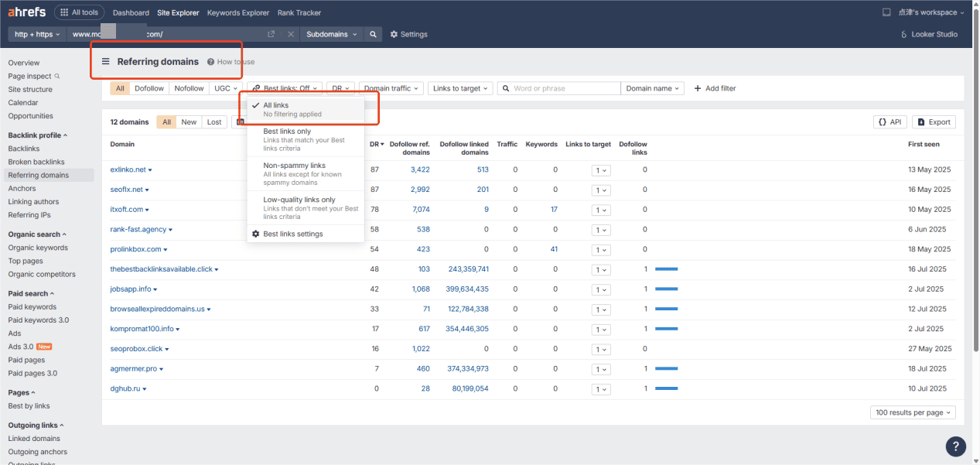Viewport: 980px width, 465px height.
Task: Click the magnifier search button beside Subdomains
Action: tap(374, 34)
